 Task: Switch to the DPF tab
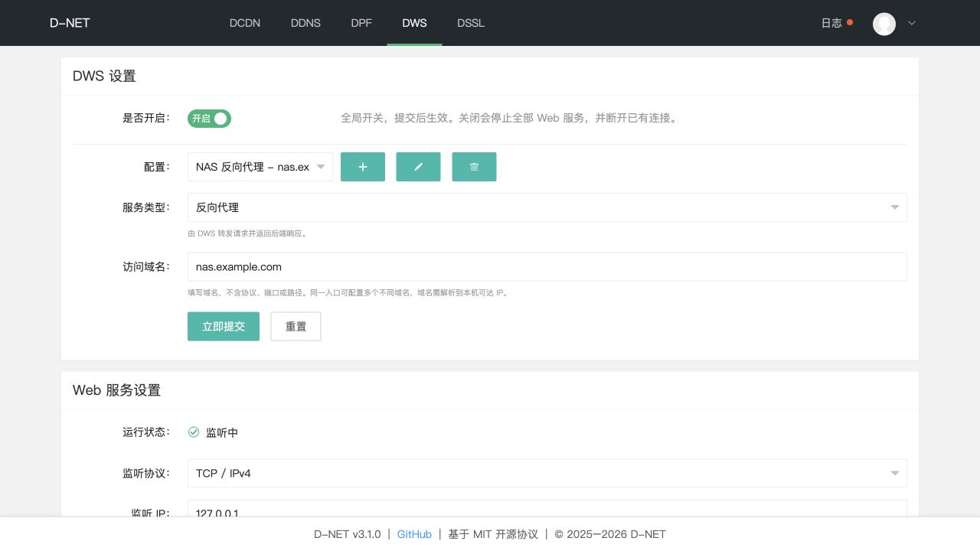pyautogui.click(x=361, y=23)
